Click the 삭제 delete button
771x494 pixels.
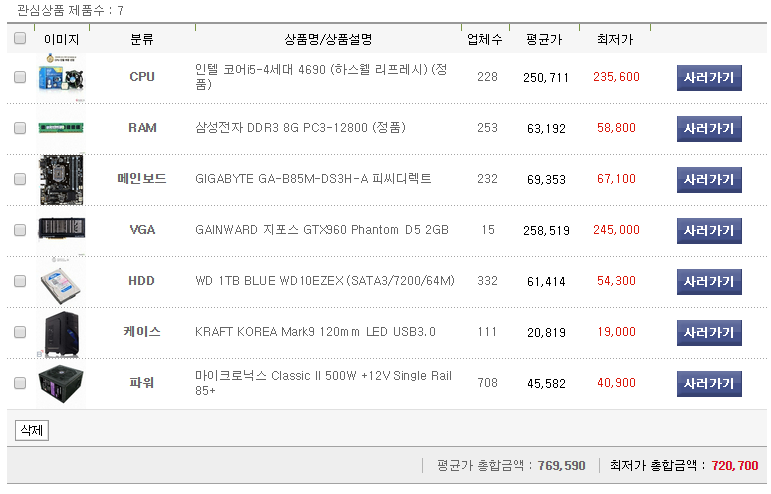(31, 431)
